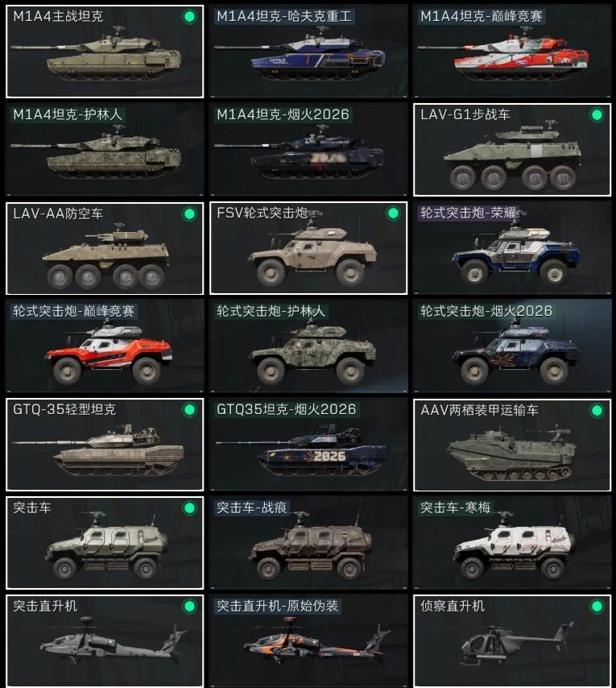Click green dot on GTQ-35轻型坦克
The height and width of the screenshot is (688, 616).
[189, 410]
